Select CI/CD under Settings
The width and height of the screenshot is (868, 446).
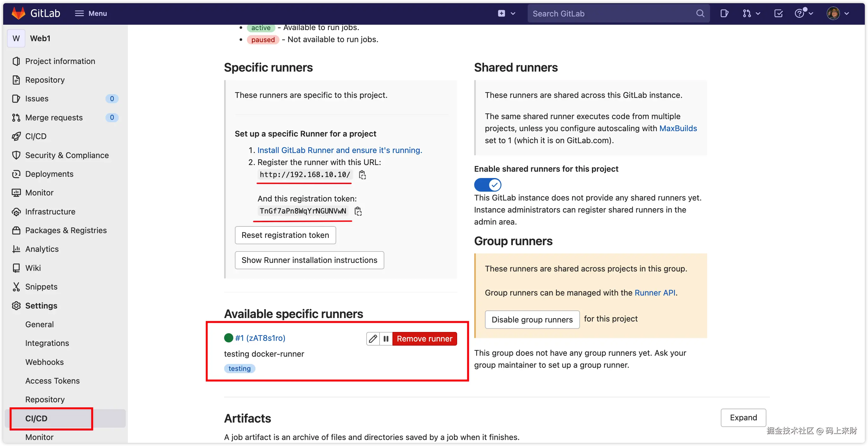(36, 418)
